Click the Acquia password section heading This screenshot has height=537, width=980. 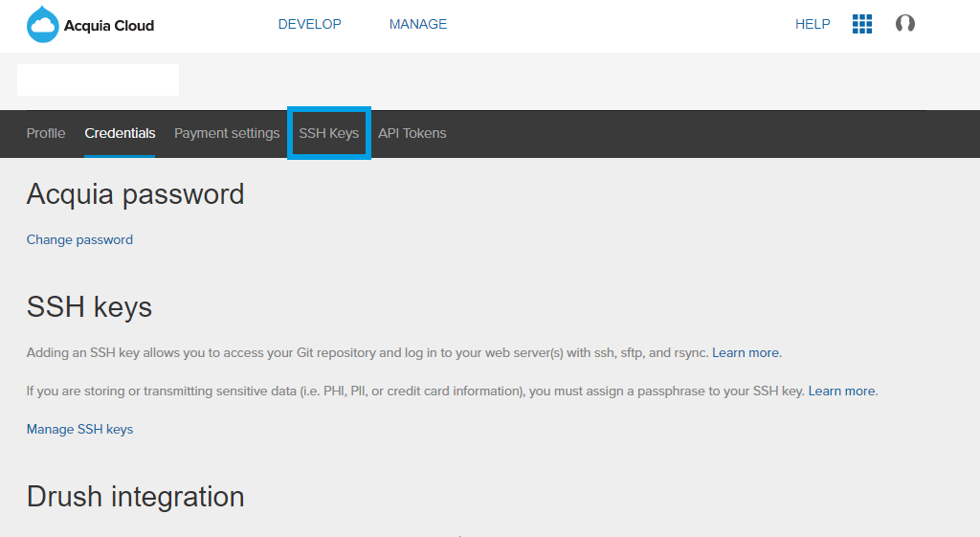click(x=135, y=194)
